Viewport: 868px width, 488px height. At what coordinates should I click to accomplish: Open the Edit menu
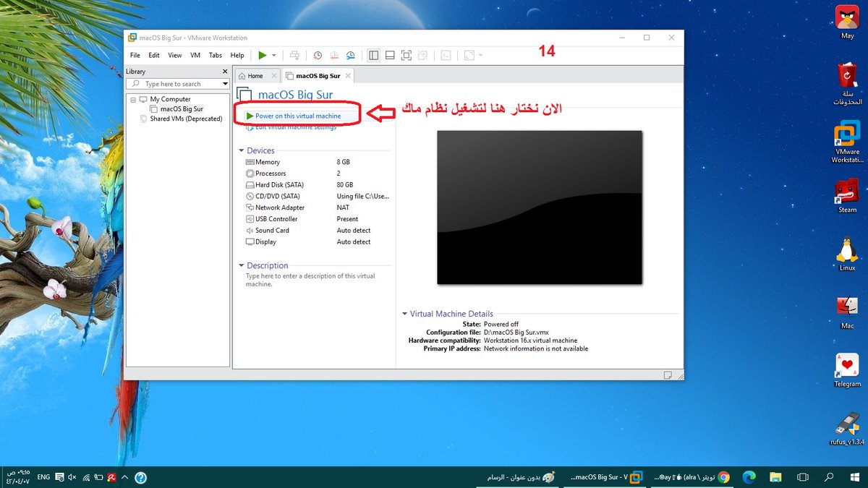tap(154, 55)
